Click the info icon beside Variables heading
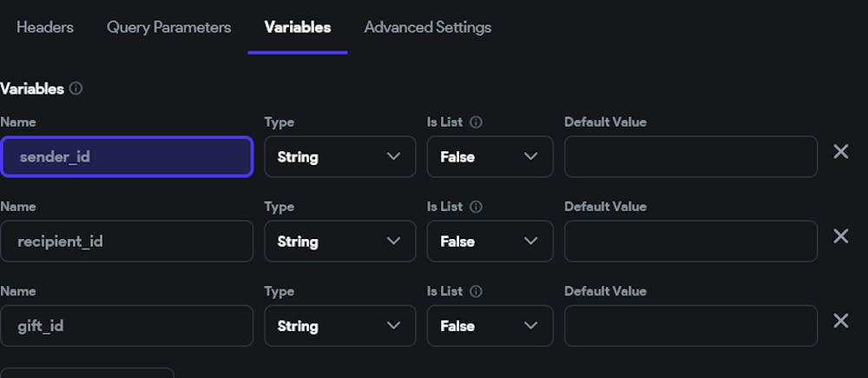 pyautogui.click(x=76, y=89)
